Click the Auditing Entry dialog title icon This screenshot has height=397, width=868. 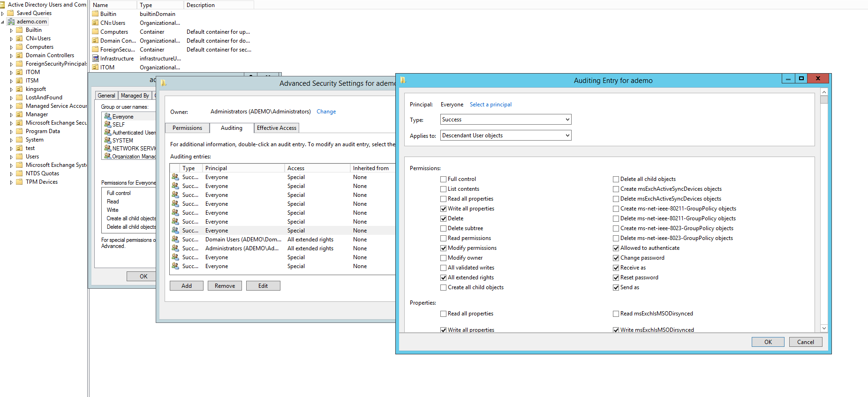click(x=403, y=80)
